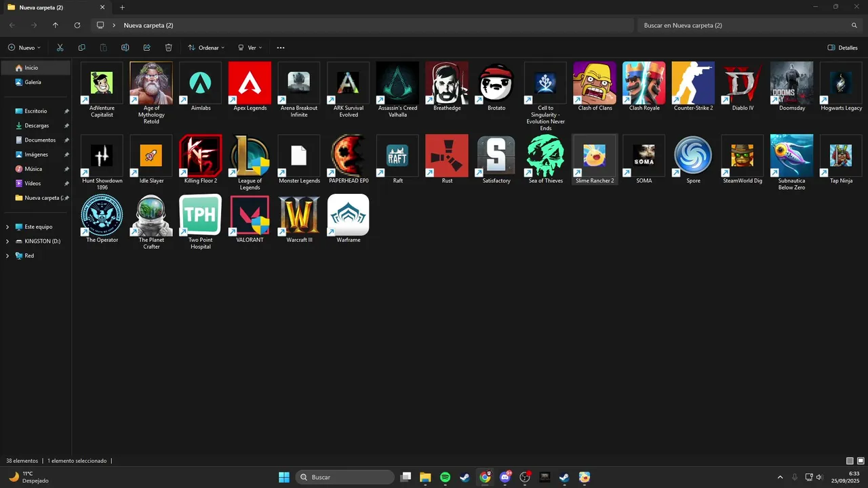Screen dimensions: 868x488
Task: Toggle the Detalles details pane
Action: (x=843, y=47)
